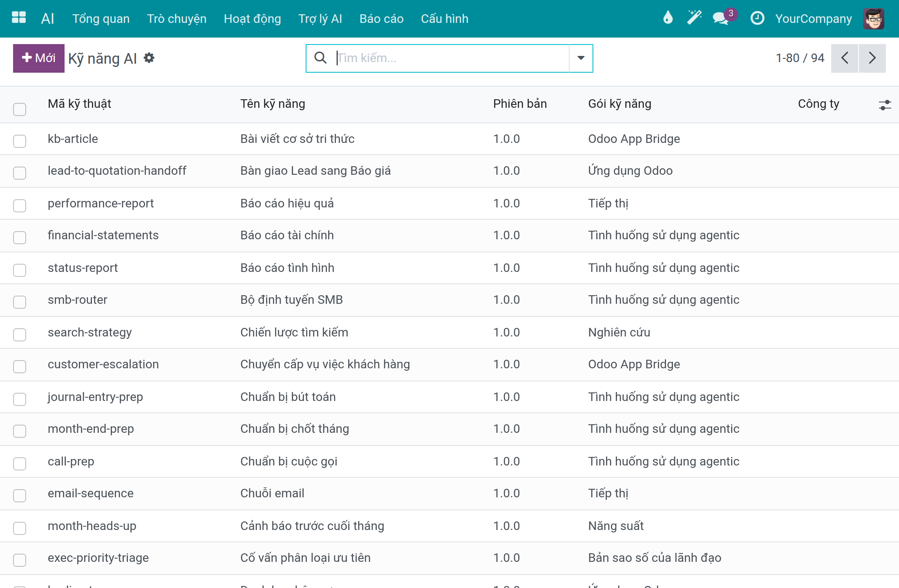Check the smb-router row checkbox

coord(20,302)
